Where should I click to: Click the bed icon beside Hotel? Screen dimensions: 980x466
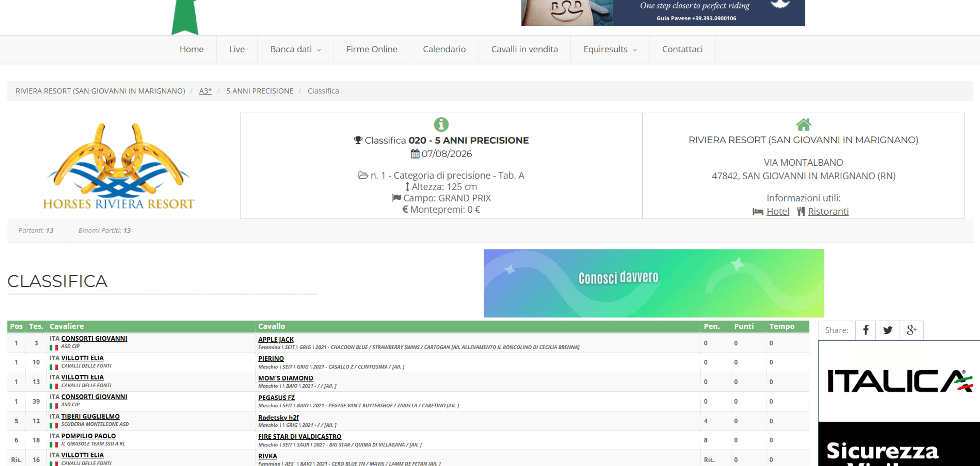(x=758, y=212)
